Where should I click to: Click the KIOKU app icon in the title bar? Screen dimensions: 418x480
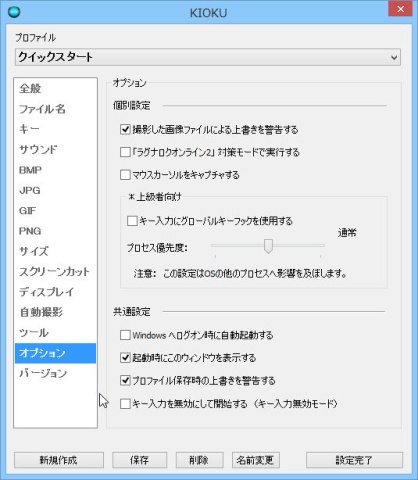(14, 12)
